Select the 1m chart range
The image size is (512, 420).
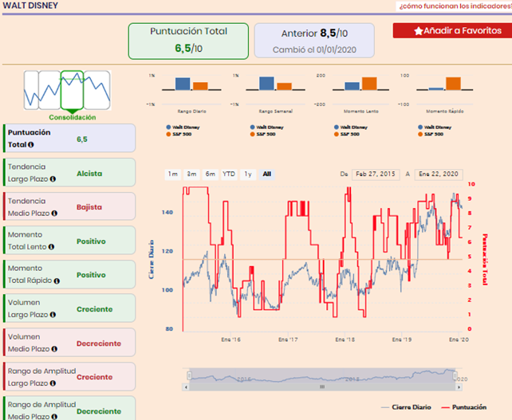(x=173, y=175)
